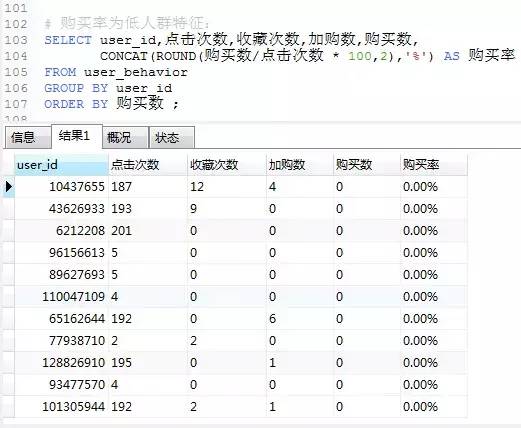Click the 收藏次数 column header
521x428 pixels.
click(227, 165)
